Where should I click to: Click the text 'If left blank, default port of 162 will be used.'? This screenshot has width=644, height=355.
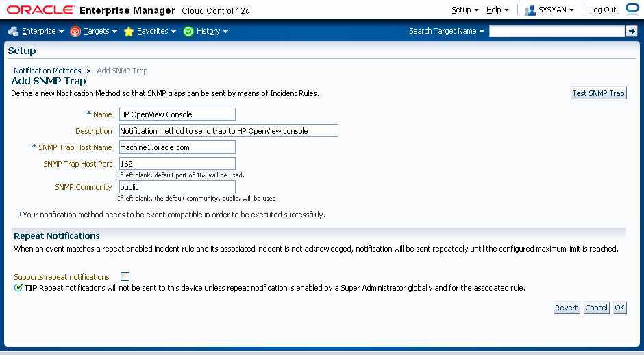click(x=181, y=175)
